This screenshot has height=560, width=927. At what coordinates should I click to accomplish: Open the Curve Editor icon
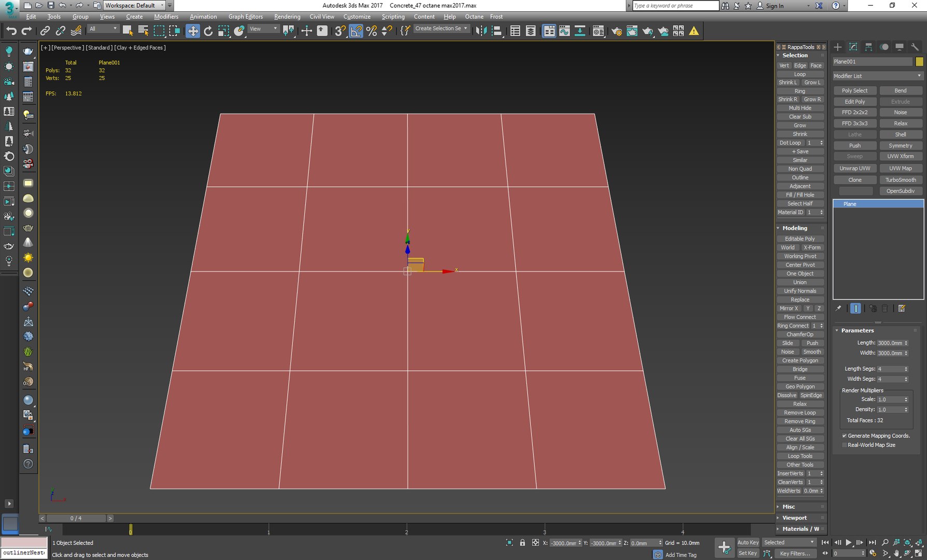click(x=564, y=31)
